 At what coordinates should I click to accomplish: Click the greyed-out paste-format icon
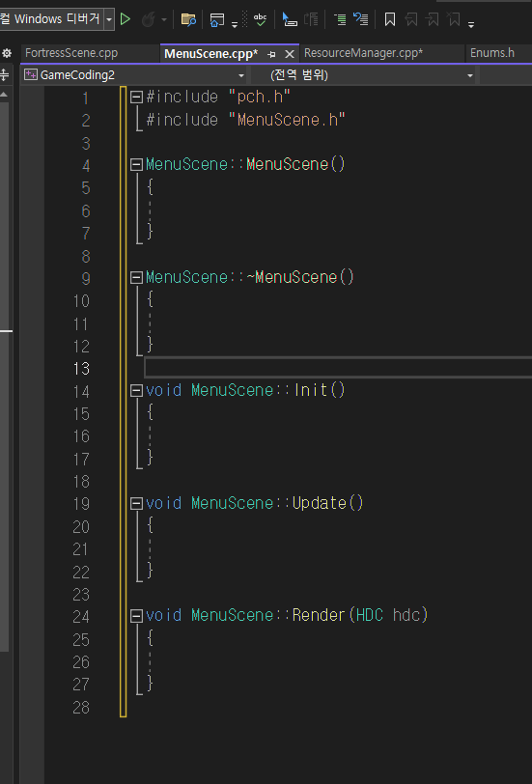click(x=311, y=19)
